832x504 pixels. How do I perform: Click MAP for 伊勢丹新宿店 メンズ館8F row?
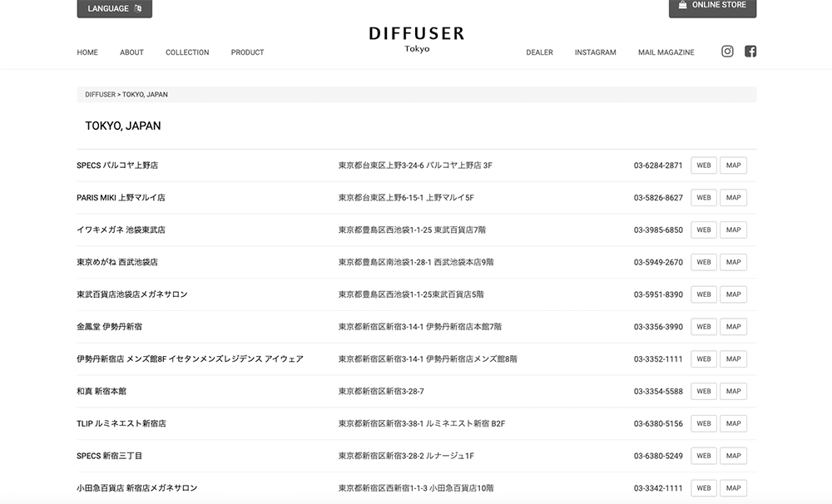[733, 359]
